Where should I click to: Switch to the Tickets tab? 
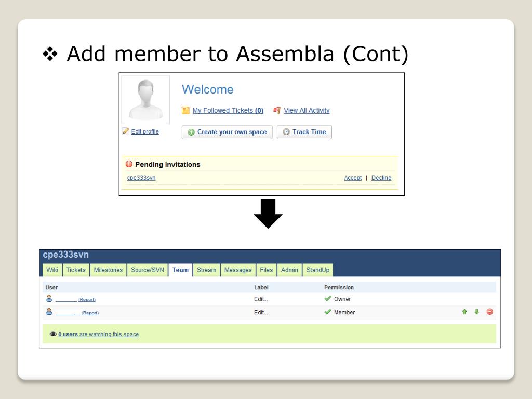pos(76,270)
